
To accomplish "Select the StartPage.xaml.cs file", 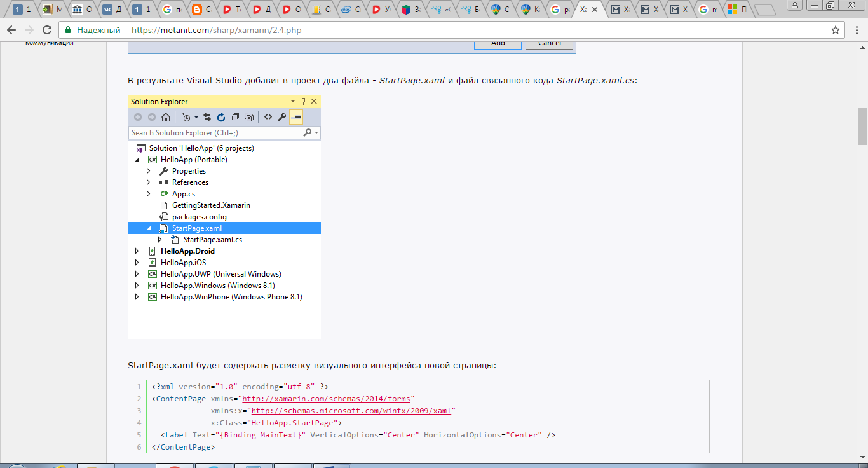I will click(x=212, y=240).
